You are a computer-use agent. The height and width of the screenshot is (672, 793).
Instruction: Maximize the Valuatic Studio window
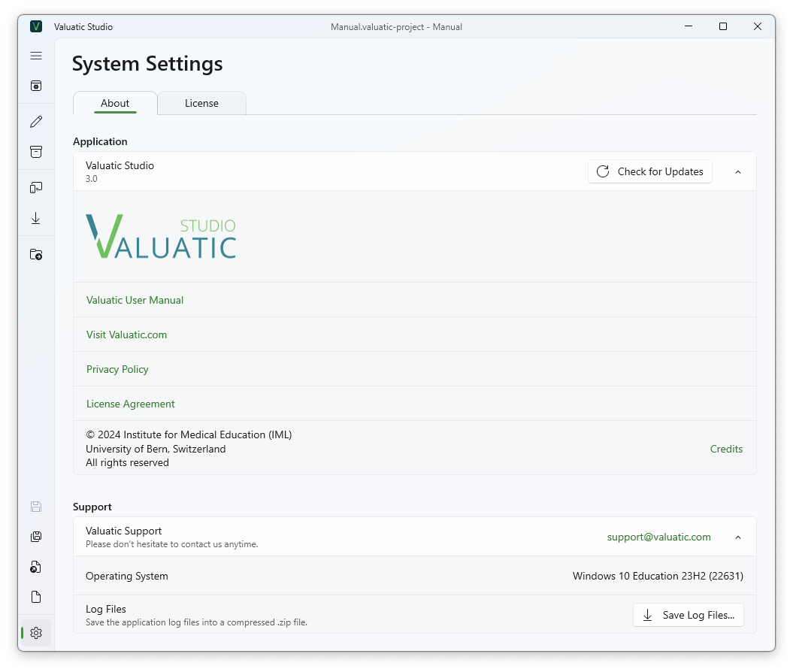click(x=722, y=26)
